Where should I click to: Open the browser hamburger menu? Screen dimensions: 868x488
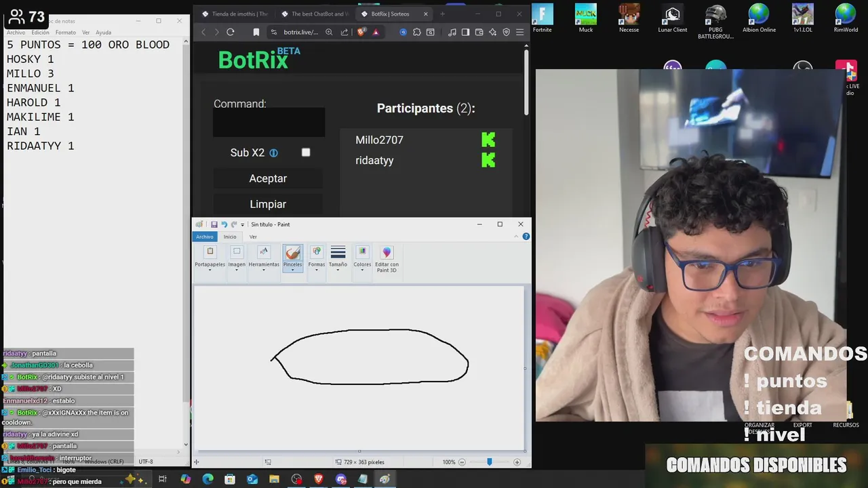[520, 32]
